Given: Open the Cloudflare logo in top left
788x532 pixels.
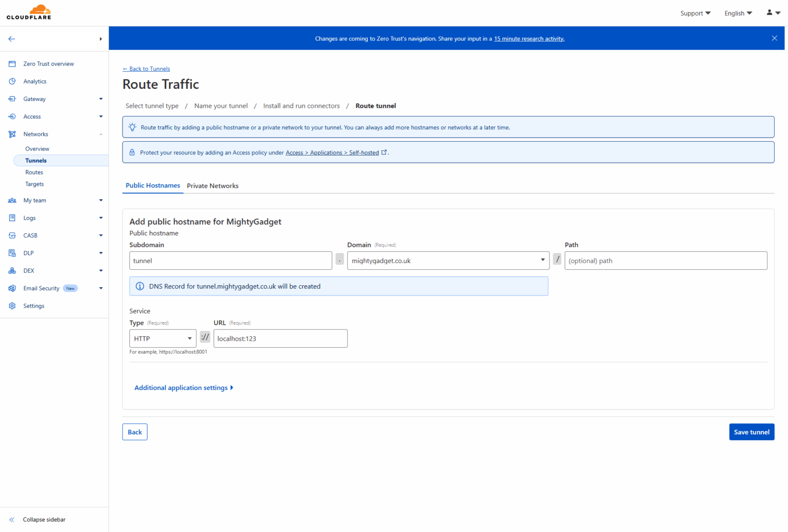Looking at the screenshot, I should pos(29,11).
